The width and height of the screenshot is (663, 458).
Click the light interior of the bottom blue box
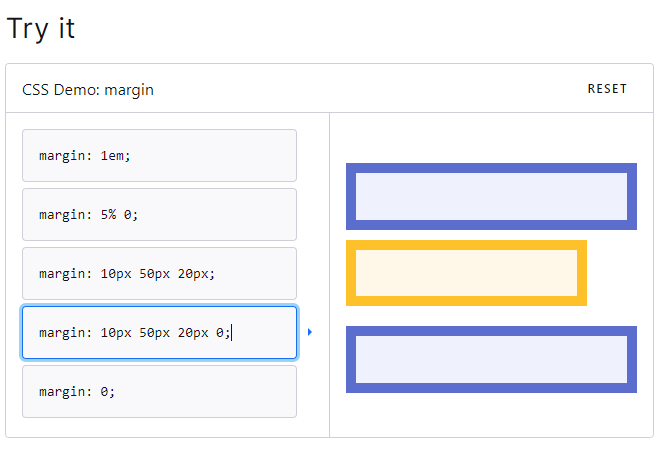click(x=491, y=359)
